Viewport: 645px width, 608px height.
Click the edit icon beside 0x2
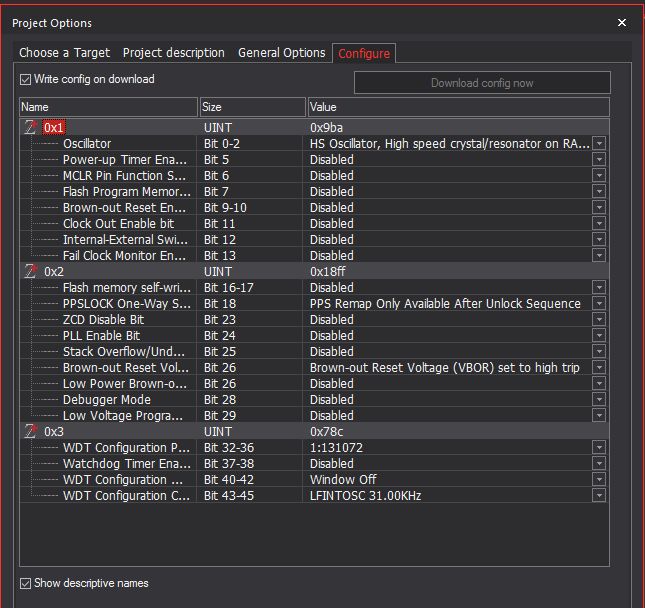click(x=30, y=272)
